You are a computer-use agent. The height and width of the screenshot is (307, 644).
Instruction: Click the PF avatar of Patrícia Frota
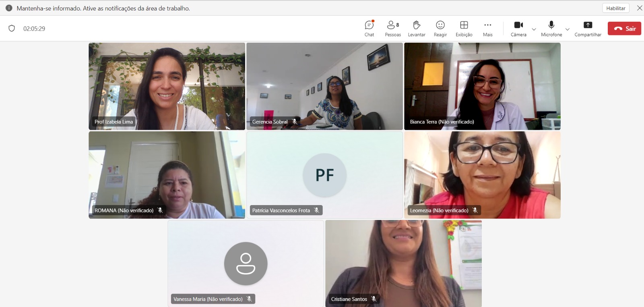(x=324, y=175)
